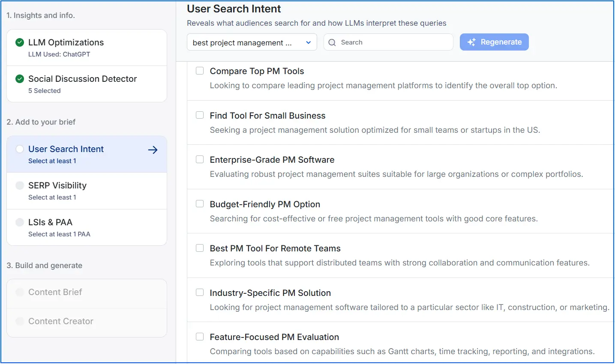Click the Regenerate button
The width and height of the screenshot is (615, 364).
click(x=494, y=42)
